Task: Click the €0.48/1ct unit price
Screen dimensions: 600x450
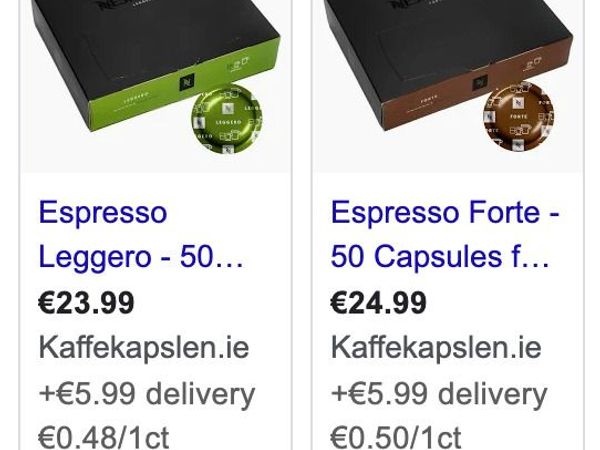Action: coord(104,437)
